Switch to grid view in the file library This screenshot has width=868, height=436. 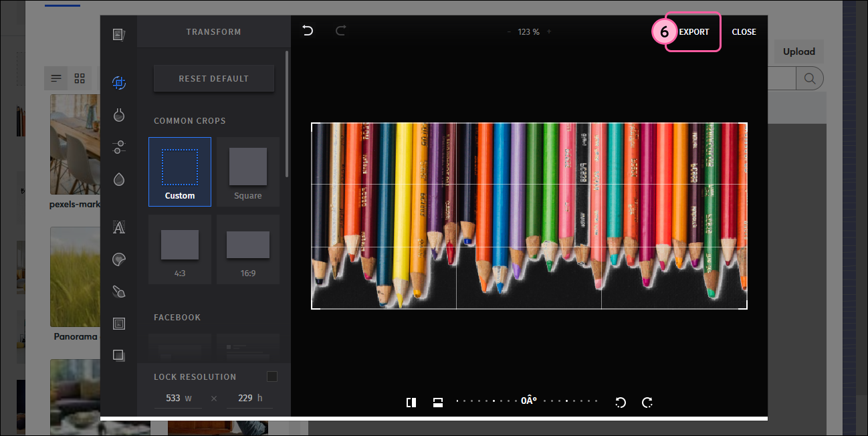(x=80, y=78)
